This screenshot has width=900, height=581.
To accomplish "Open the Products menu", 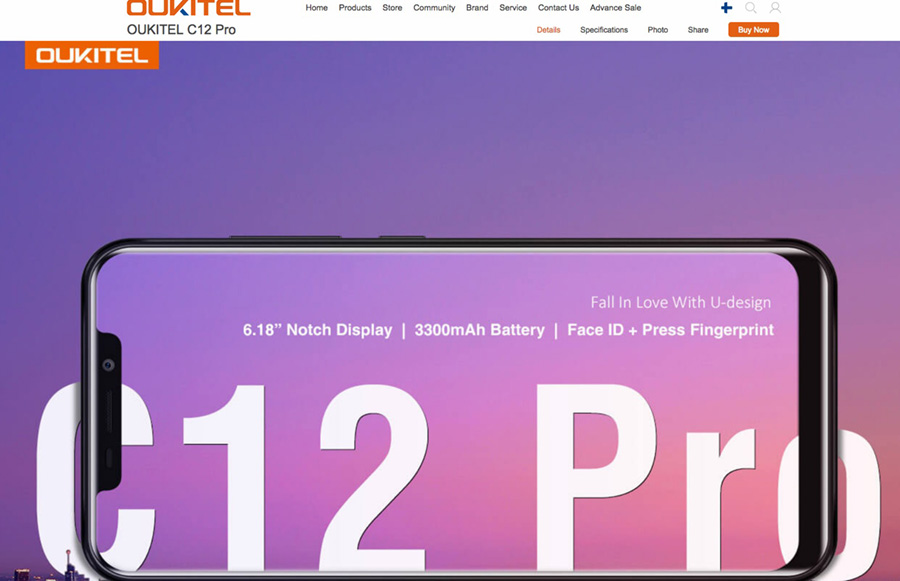I will pos(355,8).
